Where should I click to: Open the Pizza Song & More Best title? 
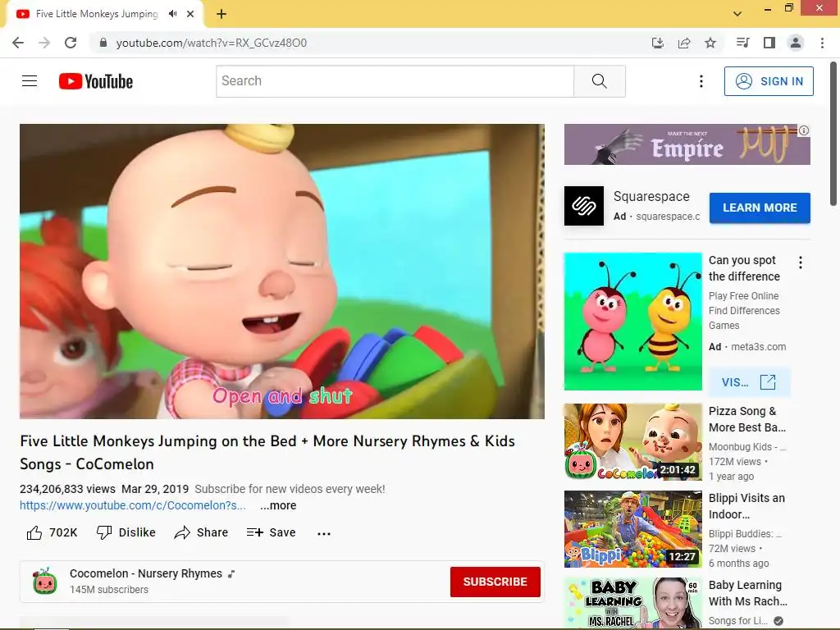[747, 419]
